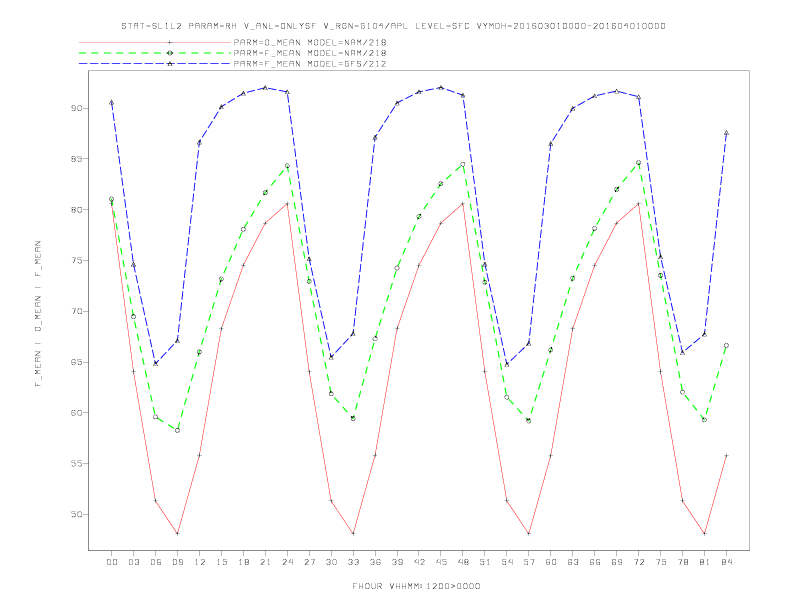Click y-axis tick label 50
The height and width of the screenshot is (612, 792).
(76, 514)
